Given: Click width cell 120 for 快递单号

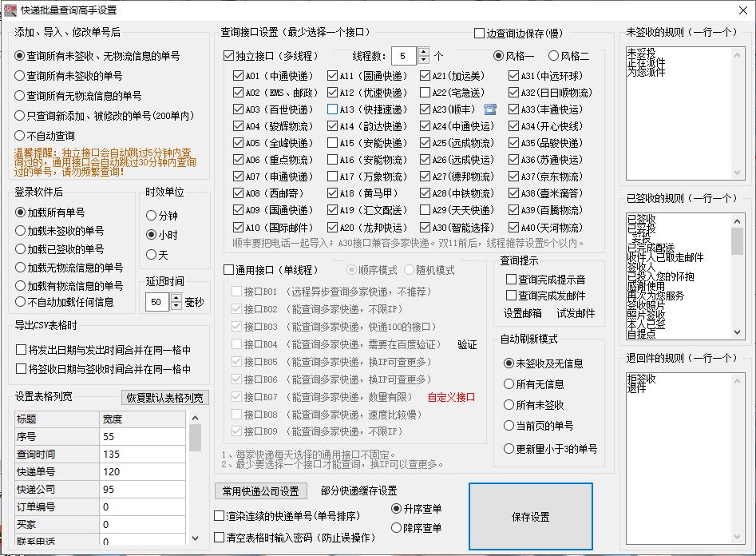Looking at the screenshot, I should coord(143,471).
